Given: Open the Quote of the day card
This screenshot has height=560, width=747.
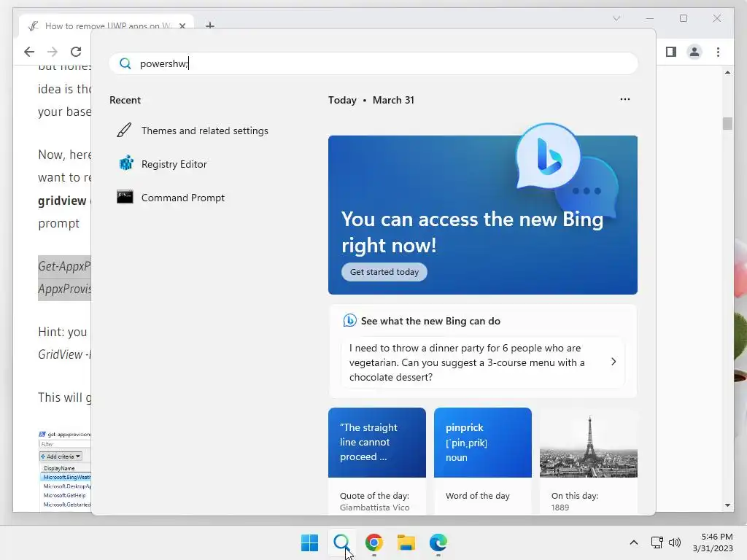Looking at the screenshot, I should [x=377, y=461].
